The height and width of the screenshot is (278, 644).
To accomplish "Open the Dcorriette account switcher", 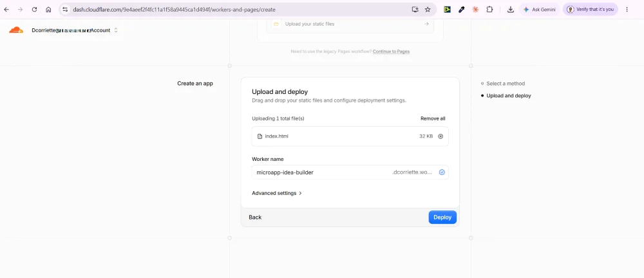I will [75, 30].
